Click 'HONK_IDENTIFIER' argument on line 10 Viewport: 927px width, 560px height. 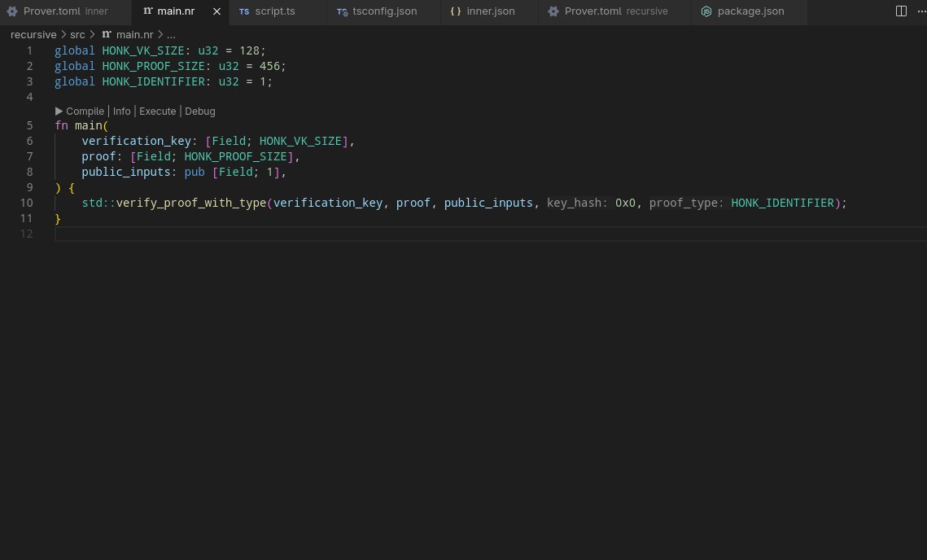[x=782, y=203]
